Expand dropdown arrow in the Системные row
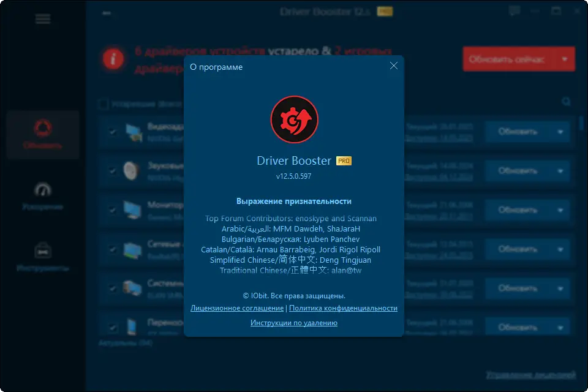 [x=560, y=288]
